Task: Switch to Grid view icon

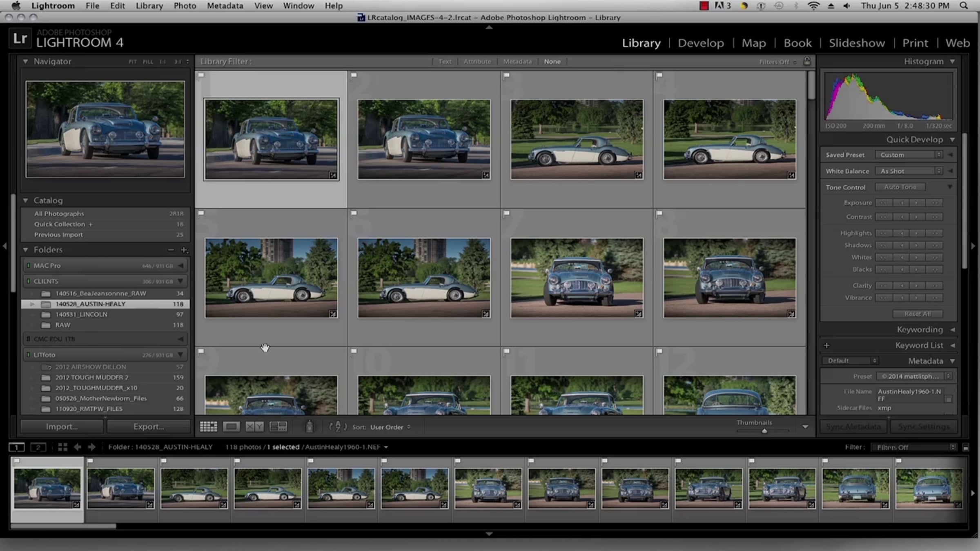Action: [x=208, y=427]
